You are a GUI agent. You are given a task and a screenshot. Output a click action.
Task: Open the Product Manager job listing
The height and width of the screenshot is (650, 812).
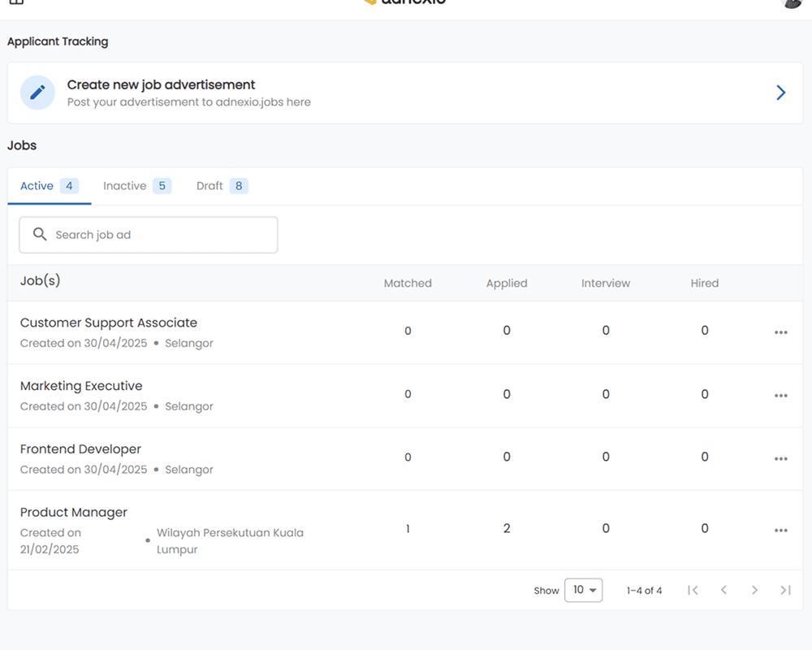(74, 513)
